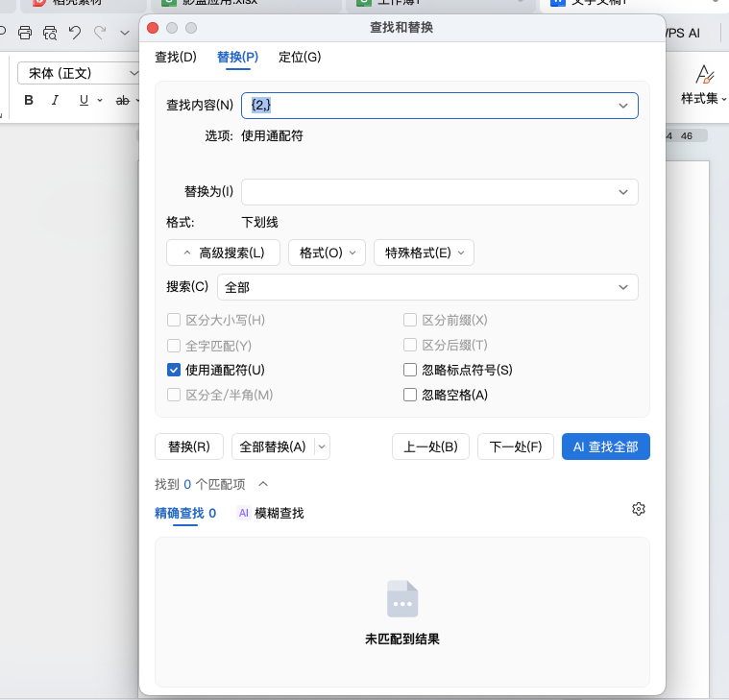Toggle 区分全/半角(M) checkbox

pos(174,395)
